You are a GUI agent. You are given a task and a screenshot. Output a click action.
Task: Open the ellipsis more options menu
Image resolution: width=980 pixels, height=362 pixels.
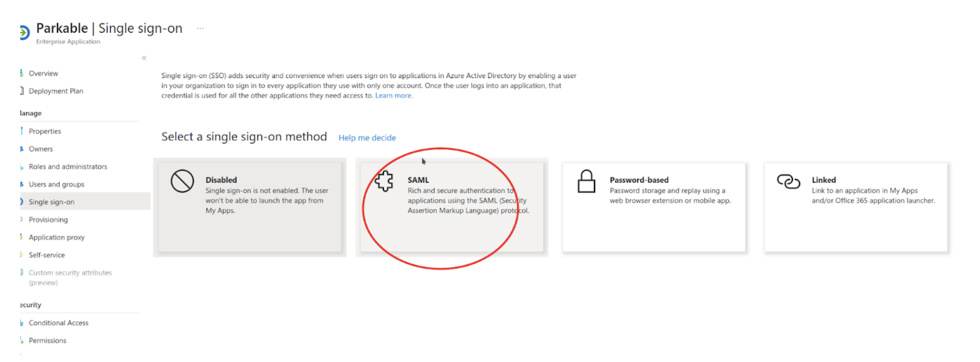[x=200, y=29]
